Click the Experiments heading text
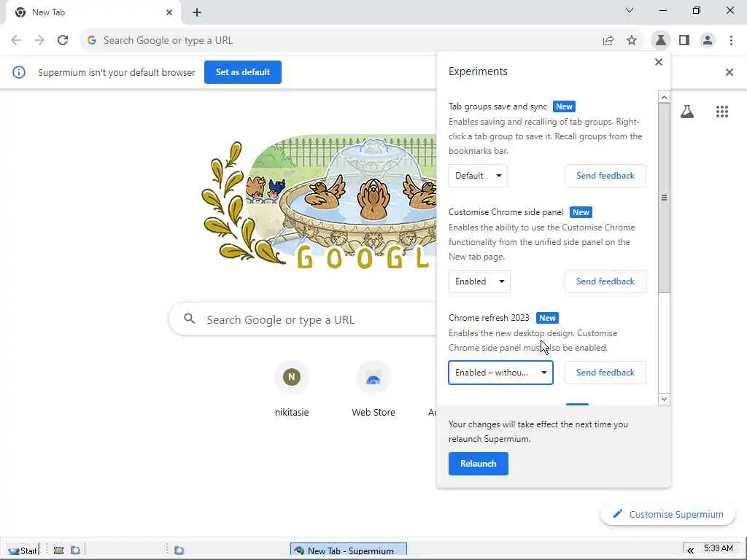Viewport: 747px width, 560px height. (478, 71)
